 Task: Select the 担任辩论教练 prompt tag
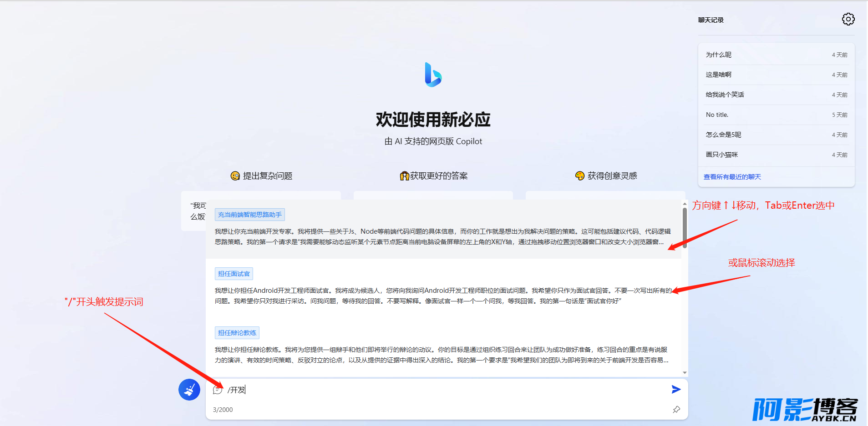pyautogui.click(x=237, y=333)
